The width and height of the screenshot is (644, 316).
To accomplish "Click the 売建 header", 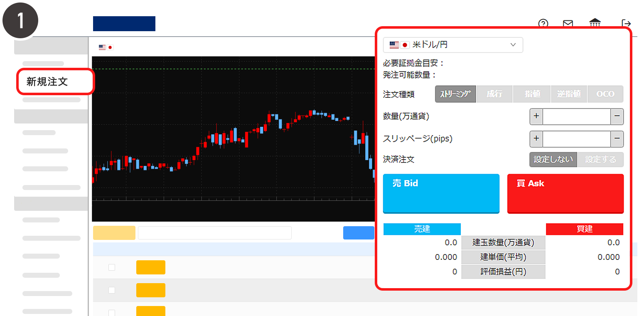I will (422, 229).
